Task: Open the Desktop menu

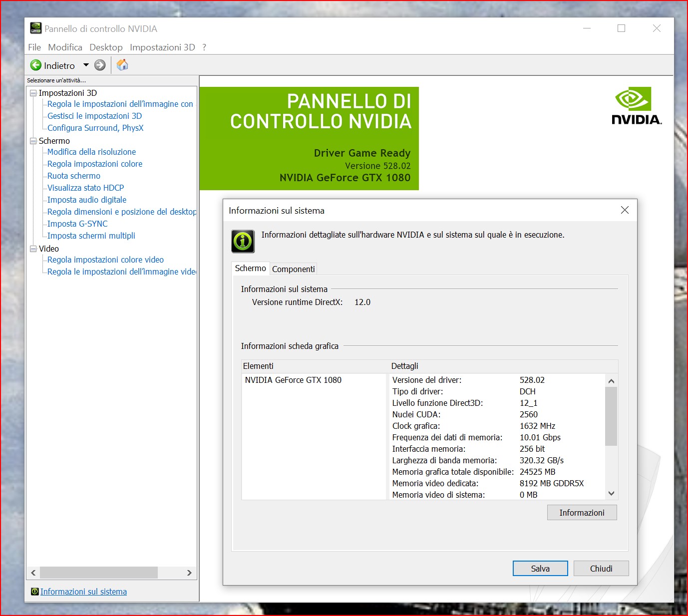Action: [x=106, y=47]
